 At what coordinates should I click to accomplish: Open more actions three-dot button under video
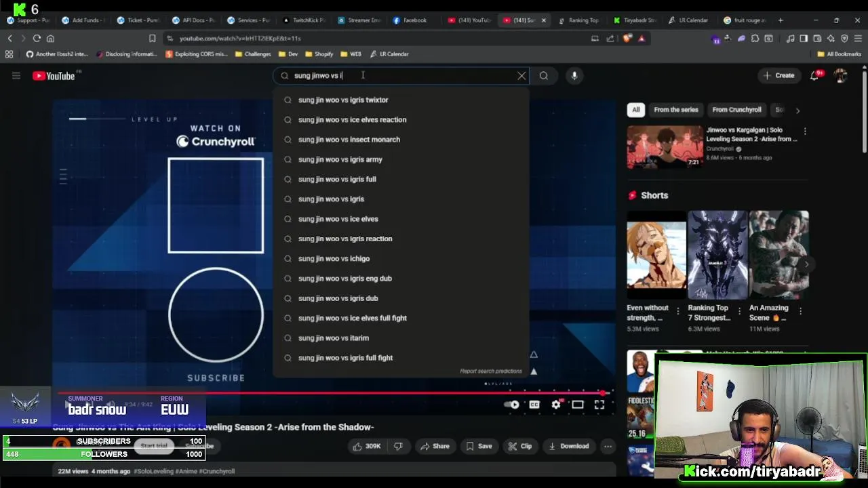[608, 446]
